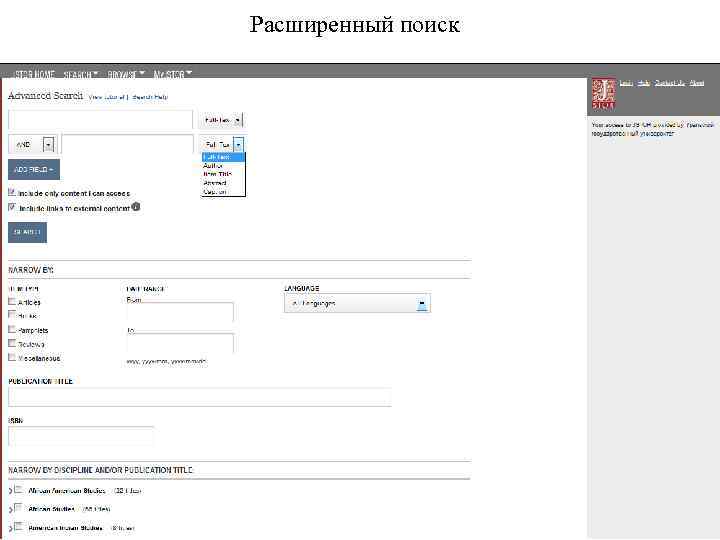Choose Full-Text in open dropdown list
Image resolution: width=720 pixels, height=540 pixels.
224,157
